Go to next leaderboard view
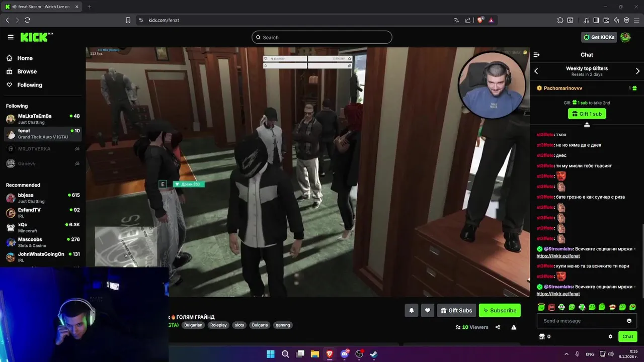The height and width of the screenshot is (362, 644). tap(638, 71)
